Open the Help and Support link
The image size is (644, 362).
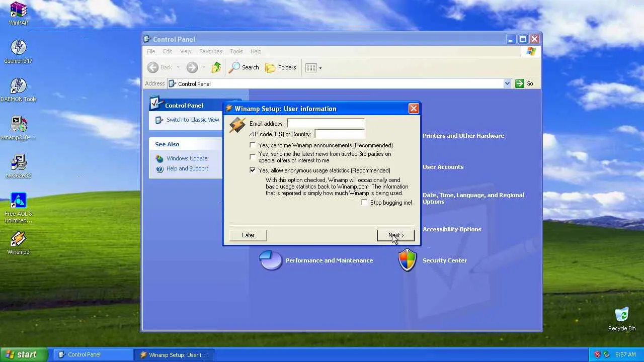[x=187, y=168]
